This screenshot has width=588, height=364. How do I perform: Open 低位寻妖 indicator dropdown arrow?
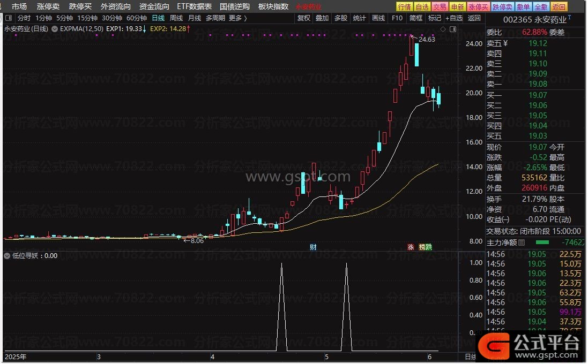click(x=7, y=256)
